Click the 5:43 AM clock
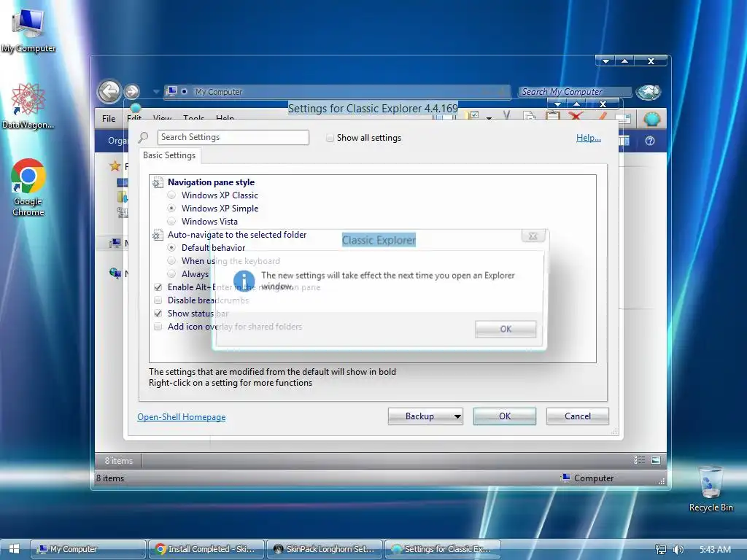 (x=715, y=550)
